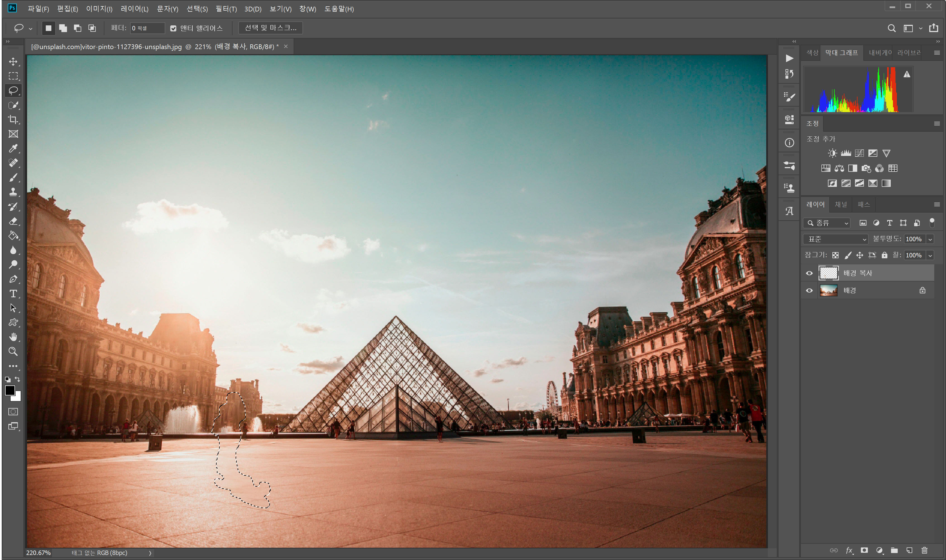Click the foreground color swatch
The image size is (946, 560).
10,390
